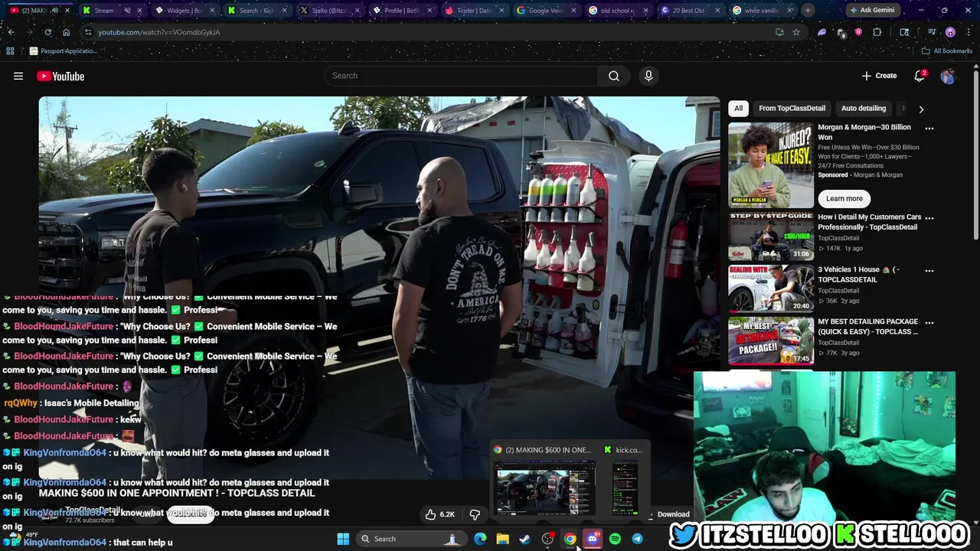Viewport: 980px width, 551px height.
Task: Open MY BEST DETAILING PACKAGE thumbnail
Action: coord(771,341)
